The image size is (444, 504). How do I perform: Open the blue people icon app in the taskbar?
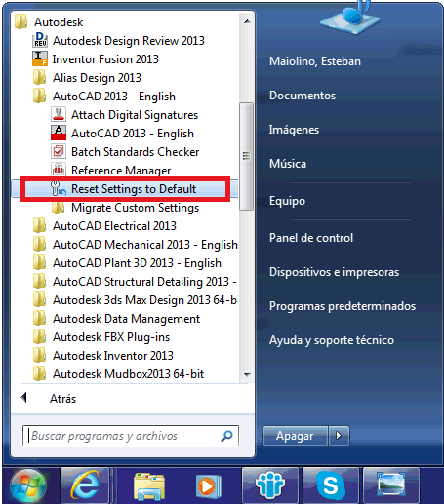point(270,485)
